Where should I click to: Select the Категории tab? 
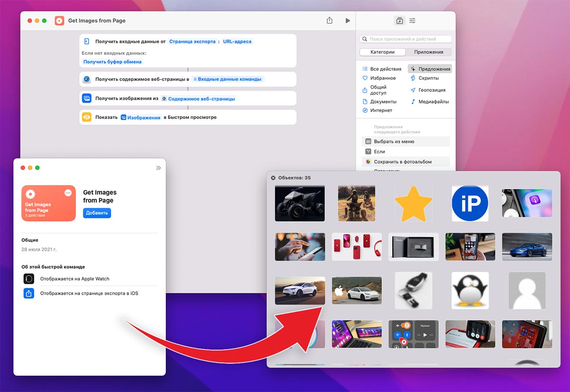click(x=382, y=52)
